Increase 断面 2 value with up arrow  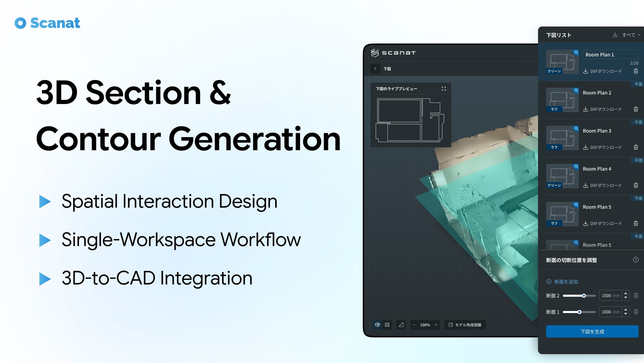pyautogui.click(x=625, y=293)
